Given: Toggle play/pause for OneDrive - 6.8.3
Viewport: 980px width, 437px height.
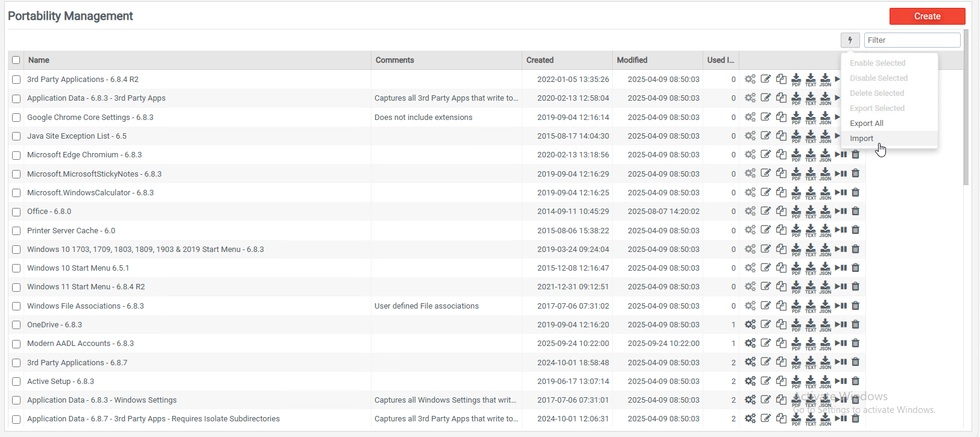Looking at the screenshot, I should (x=841, y=324).
